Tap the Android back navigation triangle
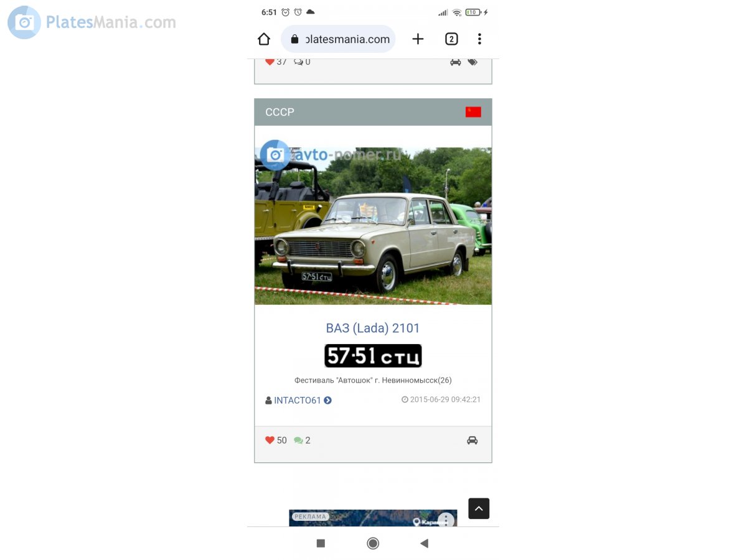 [425, 543]
